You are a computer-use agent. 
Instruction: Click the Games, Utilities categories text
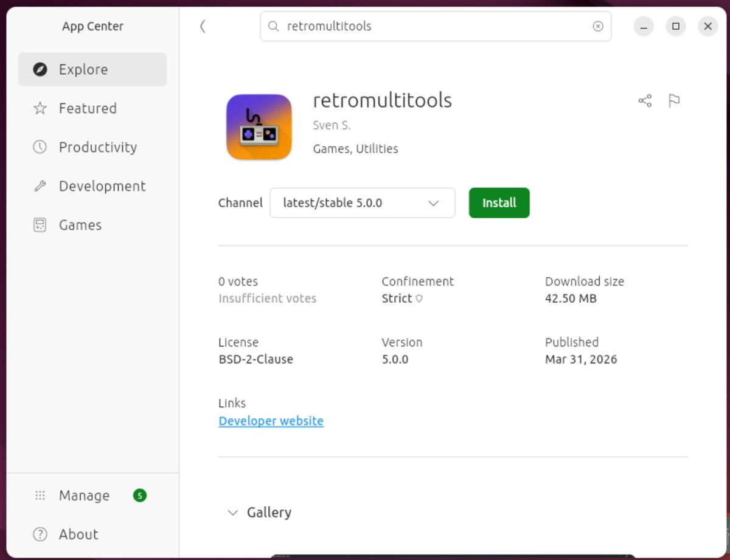355,149
